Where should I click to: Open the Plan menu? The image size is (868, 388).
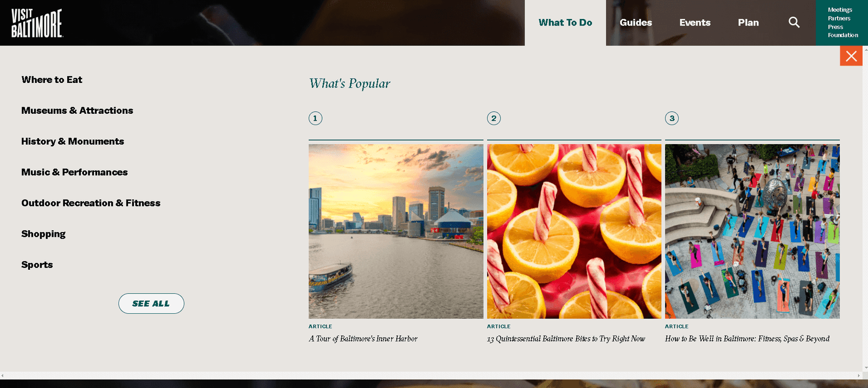point(748,23)
